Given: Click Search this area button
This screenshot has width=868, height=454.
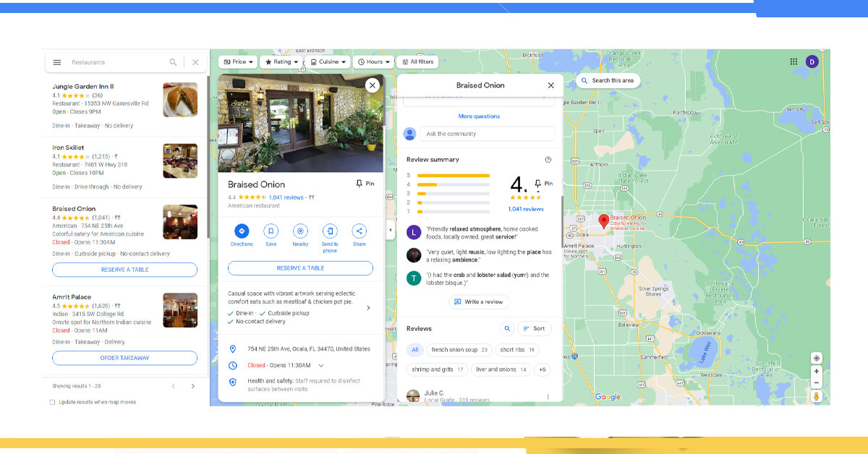Looking at the screenshot, I should click(x=608, y=80).
